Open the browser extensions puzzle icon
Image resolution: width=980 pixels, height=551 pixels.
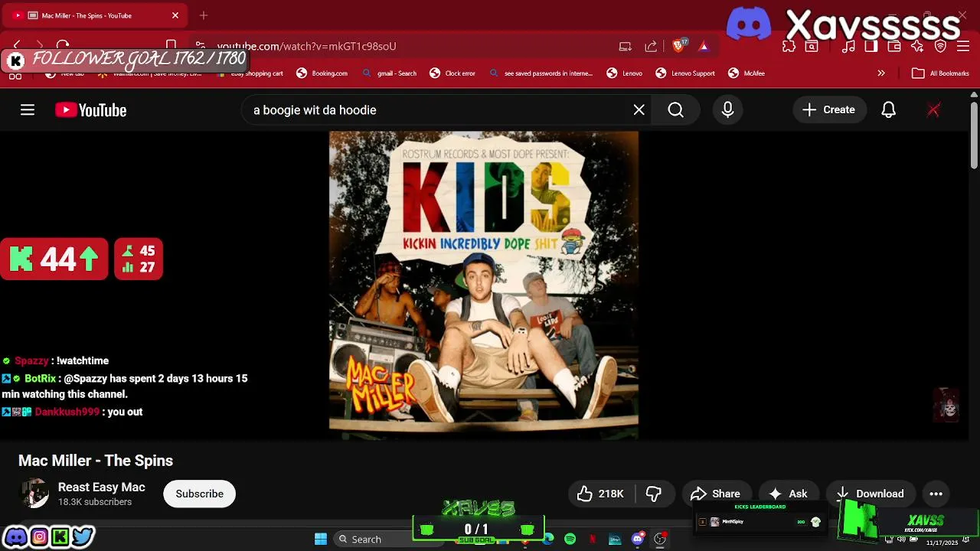click(789, 47)
